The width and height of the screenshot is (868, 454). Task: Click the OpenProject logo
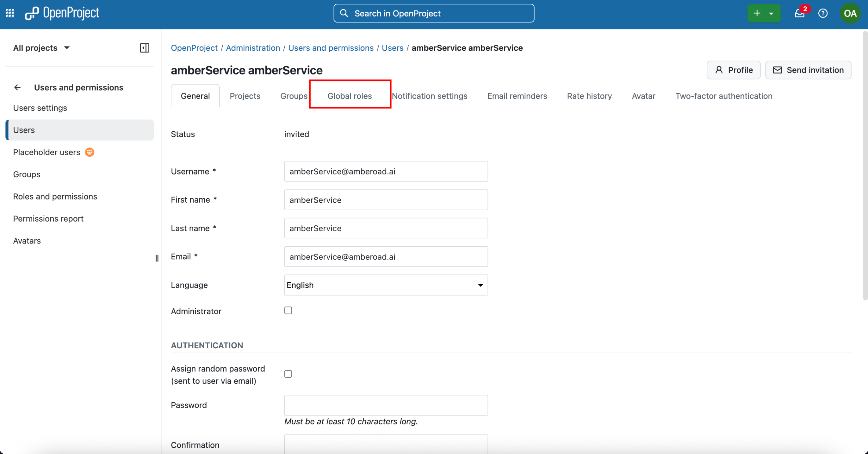(x=62, y=13)
